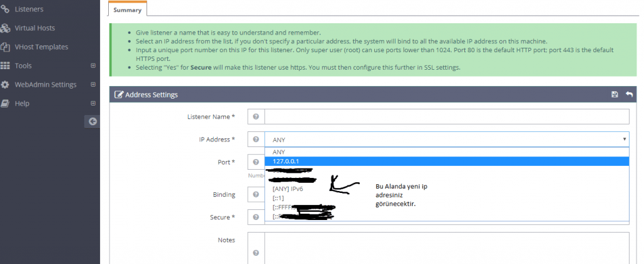
Task: Click the help icon beside Notes
Action: [x=256, y=253]
